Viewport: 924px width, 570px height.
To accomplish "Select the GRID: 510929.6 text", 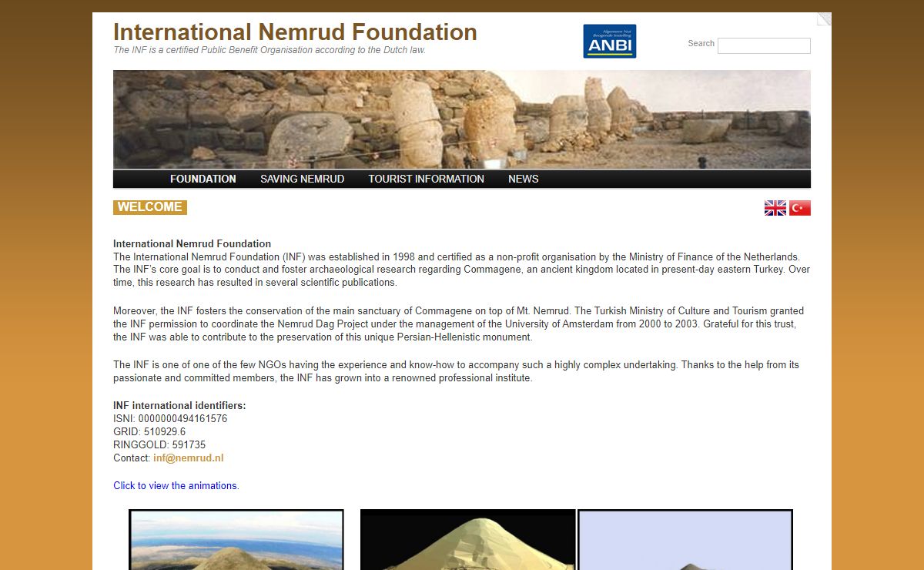I will coord(149,431).
